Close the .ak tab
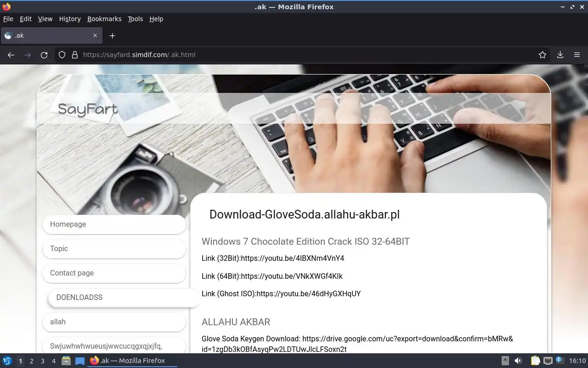This screenshot has height=368, width=588. [x=95, y=35]
